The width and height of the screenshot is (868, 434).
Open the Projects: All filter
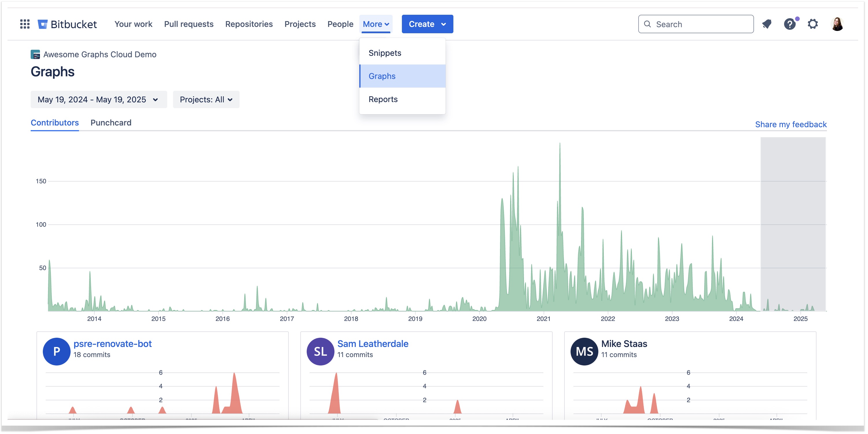pos(206,99)
